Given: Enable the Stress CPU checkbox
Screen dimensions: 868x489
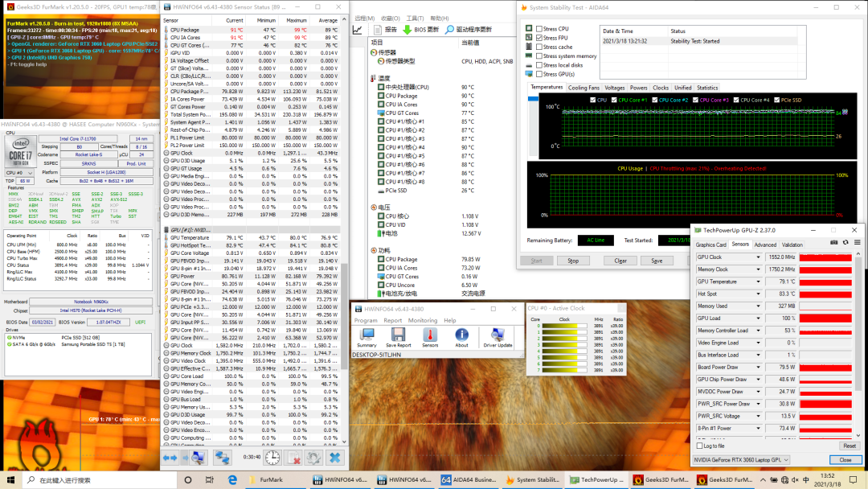Looking at the screenshot, I should point(539,29).
